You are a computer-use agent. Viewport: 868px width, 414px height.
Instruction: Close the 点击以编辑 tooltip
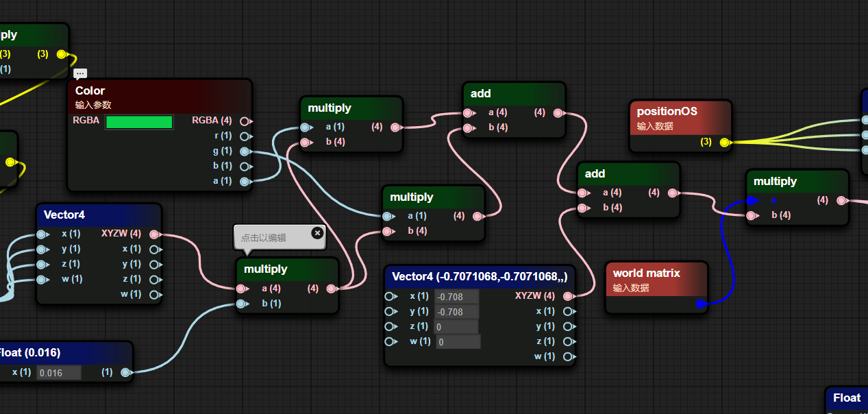[317, 233]
